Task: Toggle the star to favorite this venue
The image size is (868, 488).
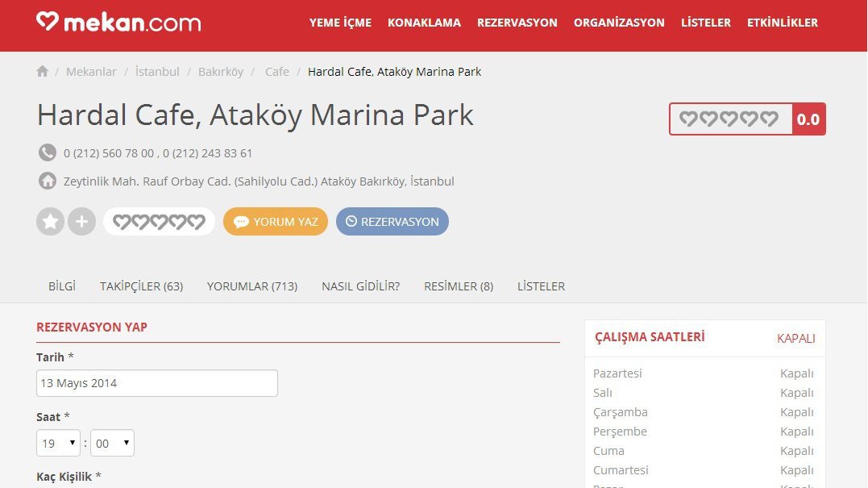Action: (x=50, y=220)
